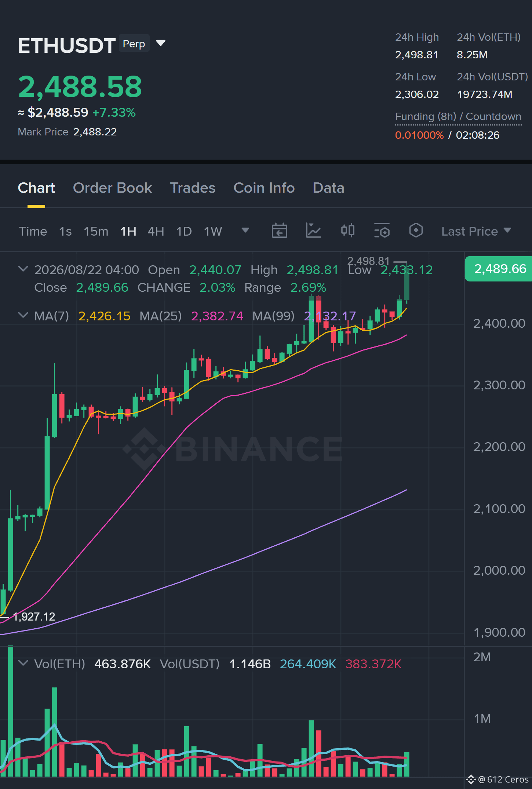Image resolution: width=532 pixels, height=789 pixels.
Task: Select the Time line-chart interval
Action: click(33, 232)
